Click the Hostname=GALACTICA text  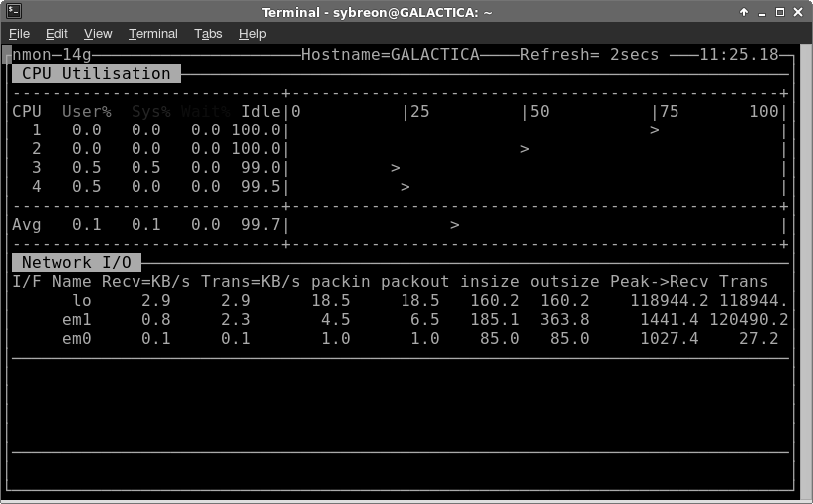tap(390, 54)
